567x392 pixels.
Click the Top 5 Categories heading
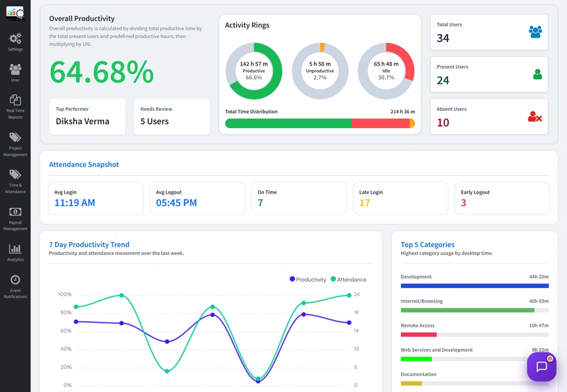[x=428, y=245]
